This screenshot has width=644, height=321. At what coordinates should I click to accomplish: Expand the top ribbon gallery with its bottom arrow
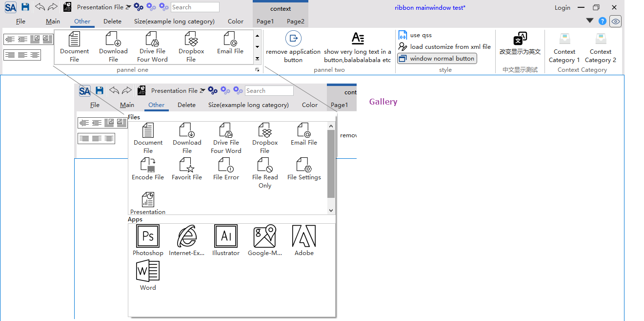click(257, 59)
